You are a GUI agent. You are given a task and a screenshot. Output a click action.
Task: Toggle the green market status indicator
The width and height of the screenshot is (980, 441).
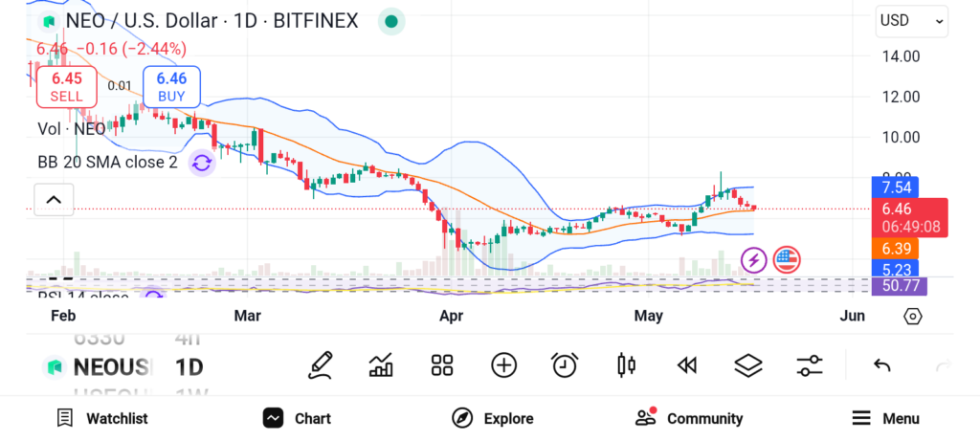tap(390, 21)
